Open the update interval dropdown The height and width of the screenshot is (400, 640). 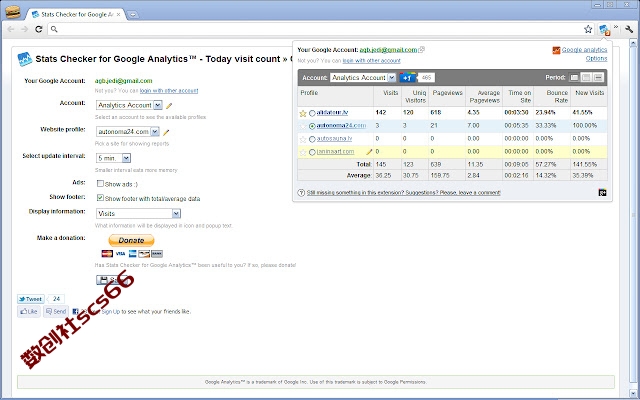coord(113,158)
